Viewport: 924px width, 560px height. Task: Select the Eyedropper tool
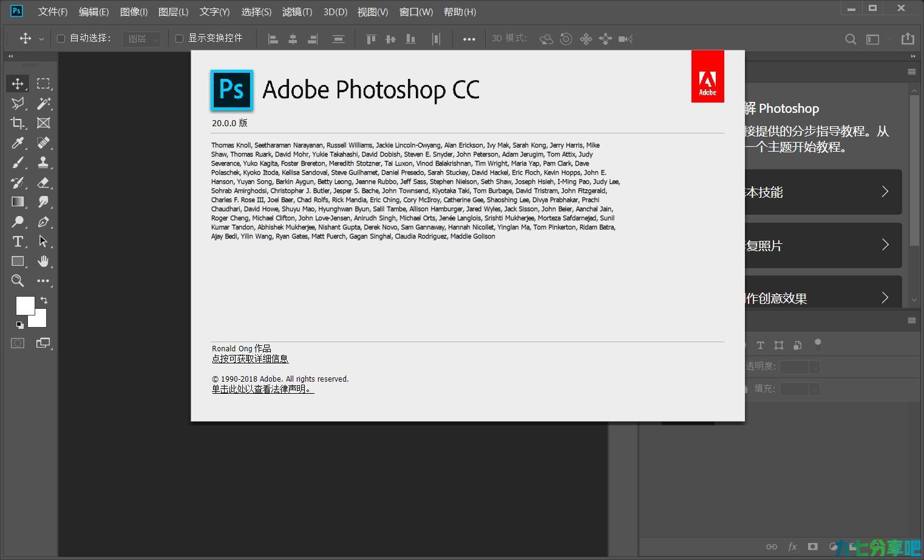tap(18, 143)
